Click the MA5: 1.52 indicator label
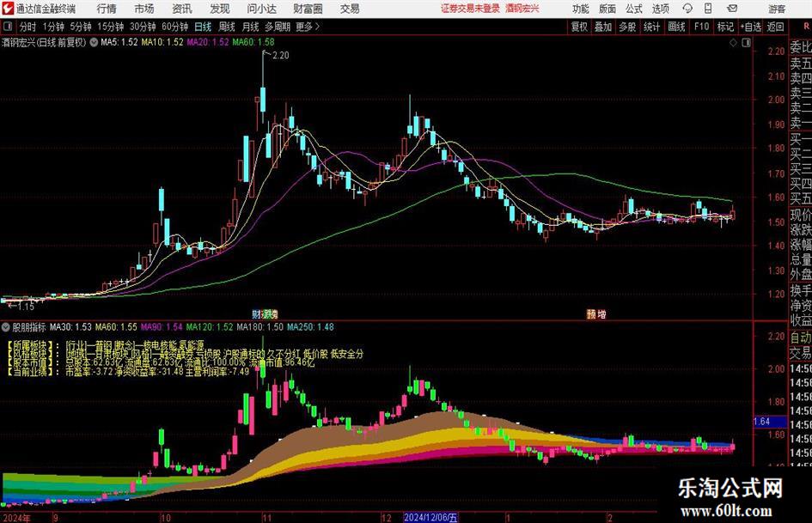 pos(119,42)
